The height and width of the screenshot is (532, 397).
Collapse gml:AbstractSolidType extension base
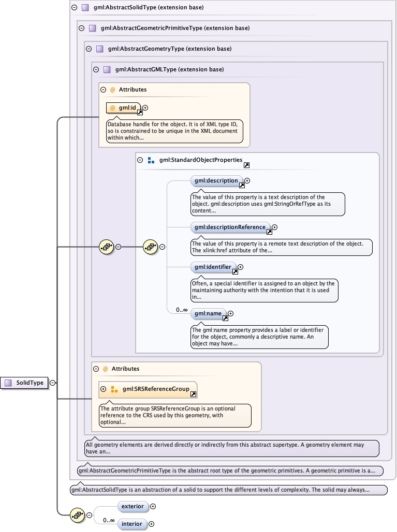point(75,7)
